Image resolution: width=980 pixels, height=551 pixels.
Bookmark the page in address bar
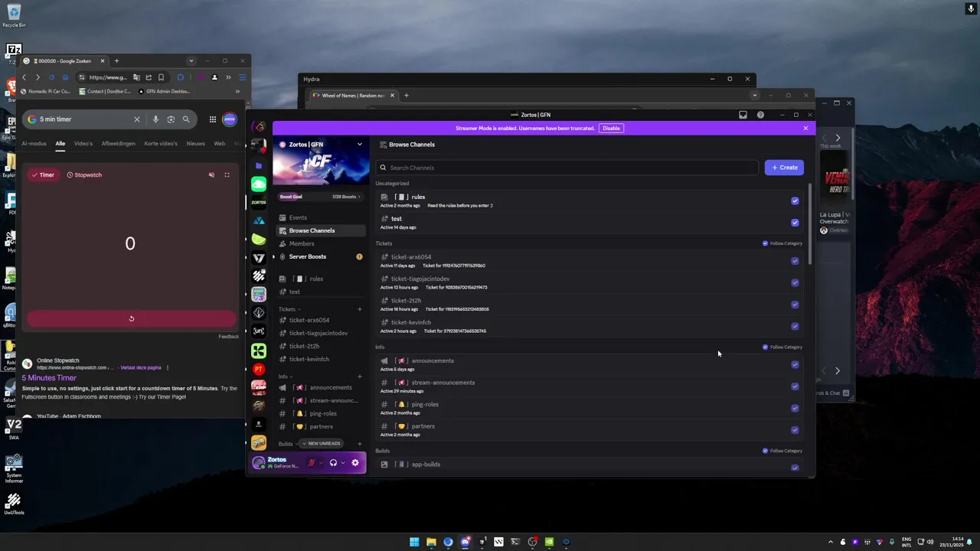click(x=161, y=77)
